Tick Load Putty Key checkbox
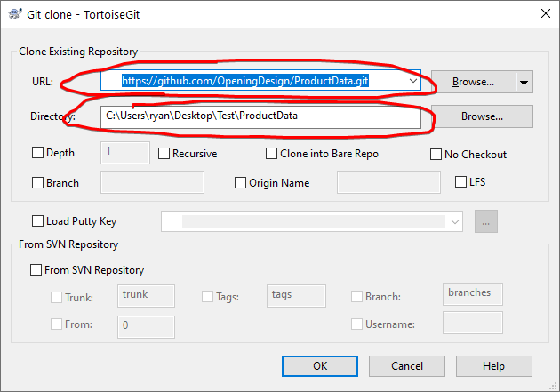Screen dimensions: 560x392 tap(37, 221)
